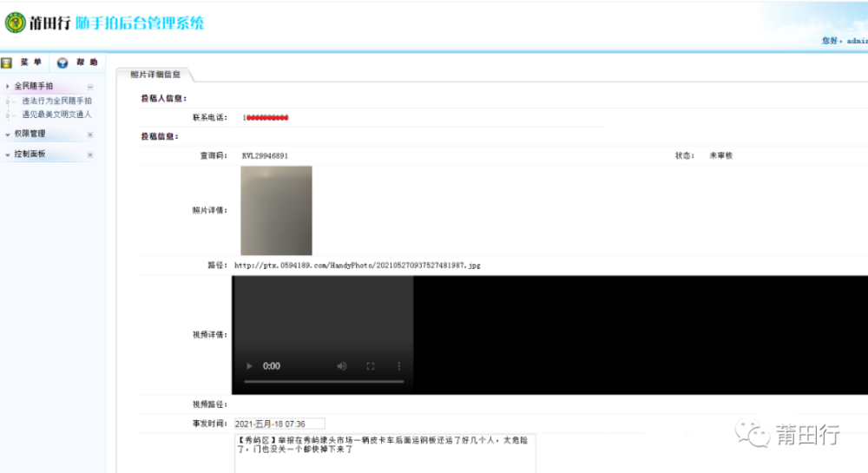Click the 莆田行 logo icon
Screen dimensions: 868x473
point(15,23)
